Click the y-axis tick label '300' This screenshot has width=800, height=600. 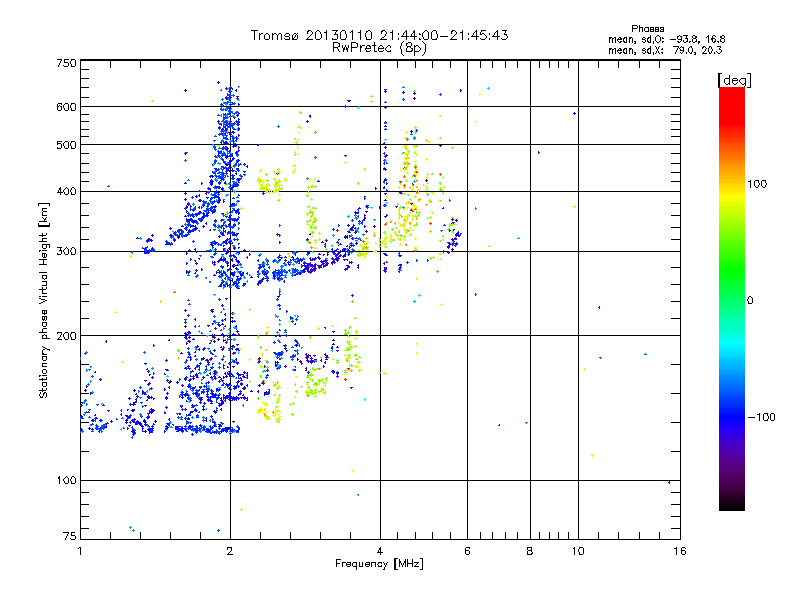click(x=66, y=252)
